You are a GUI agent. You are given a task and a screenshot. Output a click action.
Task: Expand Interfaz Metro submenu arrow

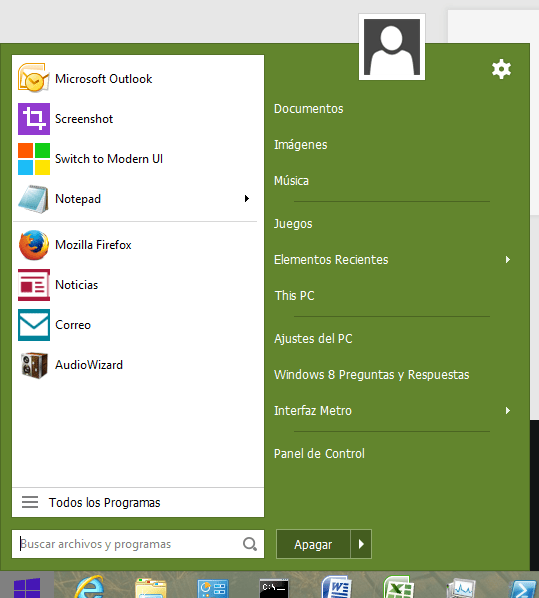pyautogui.click(x=508, y=410)
